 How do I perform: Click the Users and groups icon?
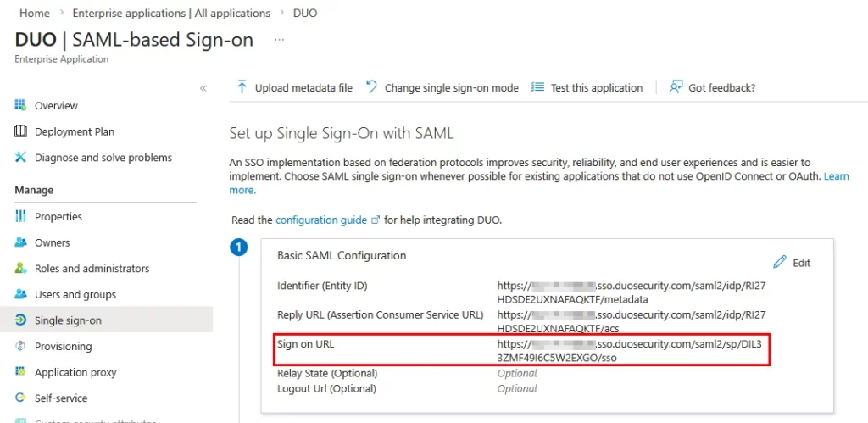[20, 294]
